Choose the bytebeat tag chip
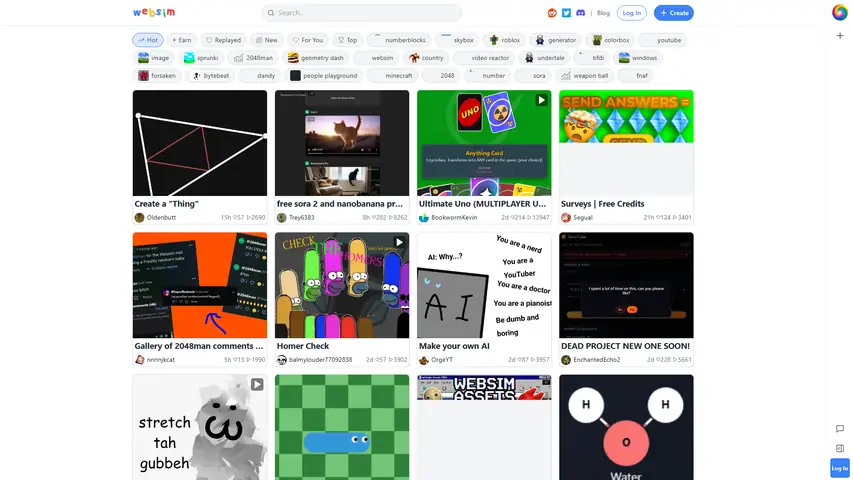 [x=211, y=76]
